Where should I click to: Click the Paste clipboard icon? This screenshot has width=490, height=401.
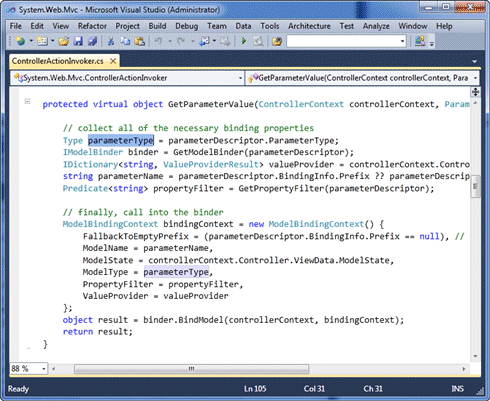coord(140,41)
